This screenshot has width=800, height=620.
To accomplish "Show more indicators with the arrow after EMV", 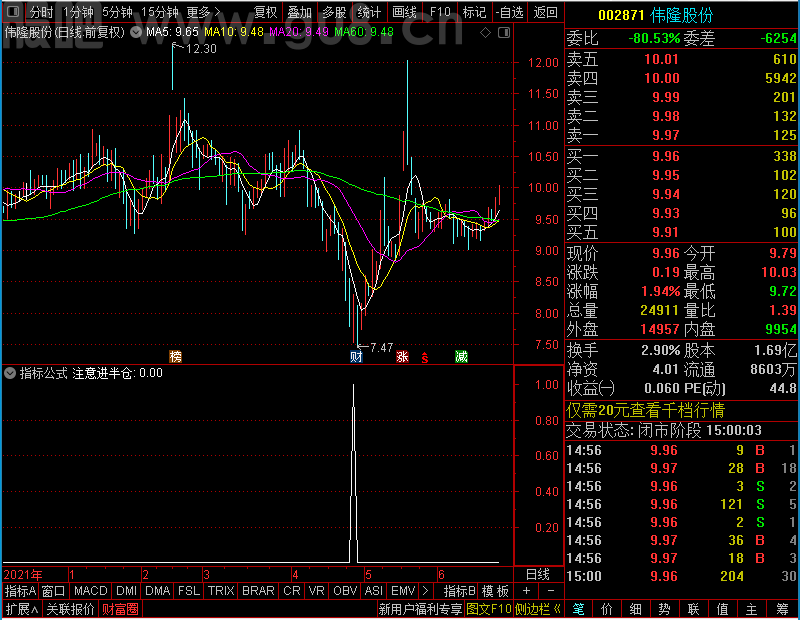I will (426, 591).
